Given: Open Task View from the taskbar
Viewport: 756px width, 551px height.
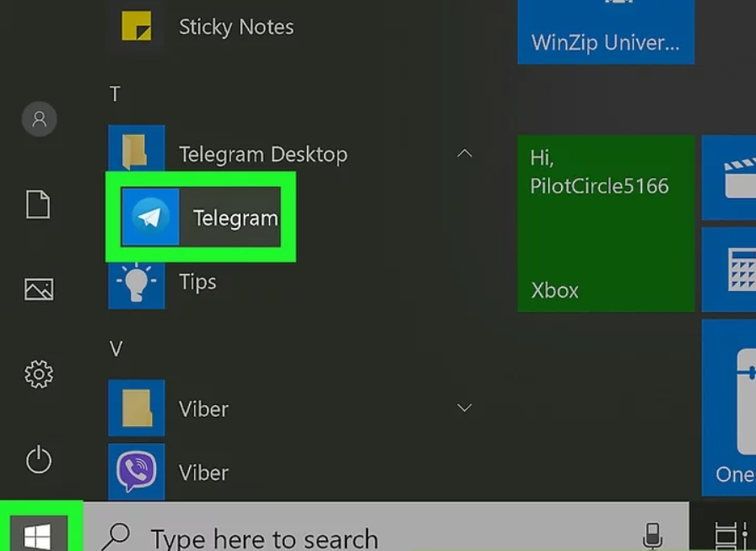Looking at the screenshot, I should [725, 536].
